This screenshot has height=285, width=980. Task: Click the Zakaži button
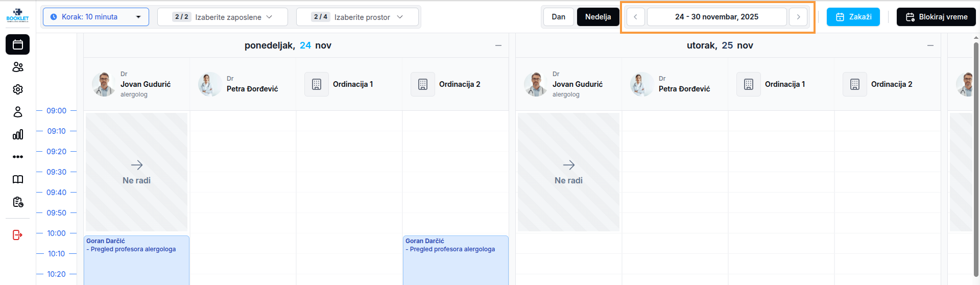tap(853, 17)
